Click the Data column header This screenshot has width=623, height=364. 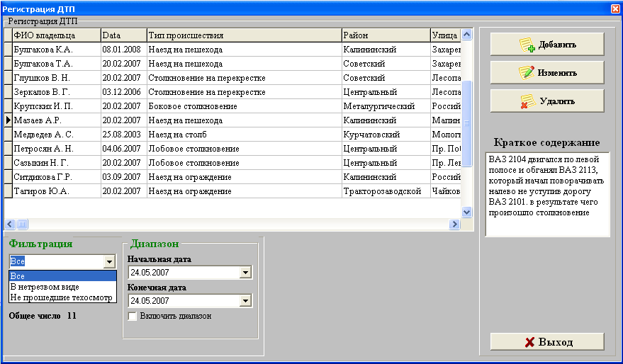coord(124,35)
